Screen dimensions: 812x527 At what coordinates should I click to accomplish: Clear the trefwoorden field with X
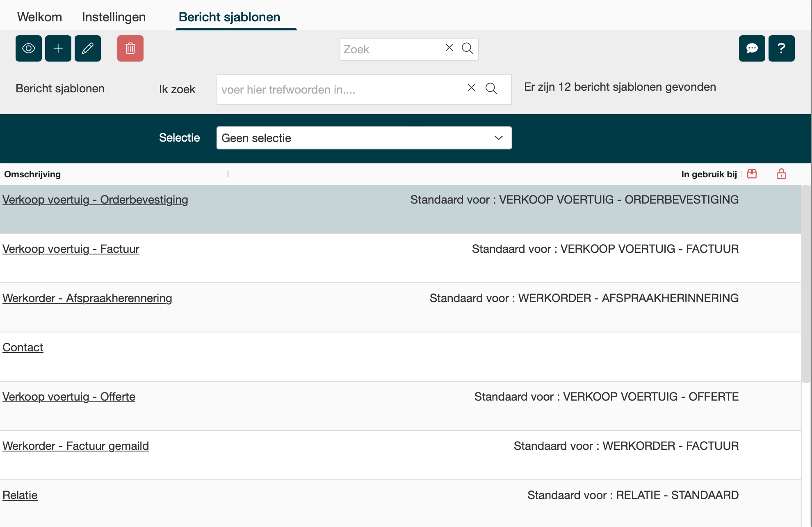click(472, 88)
